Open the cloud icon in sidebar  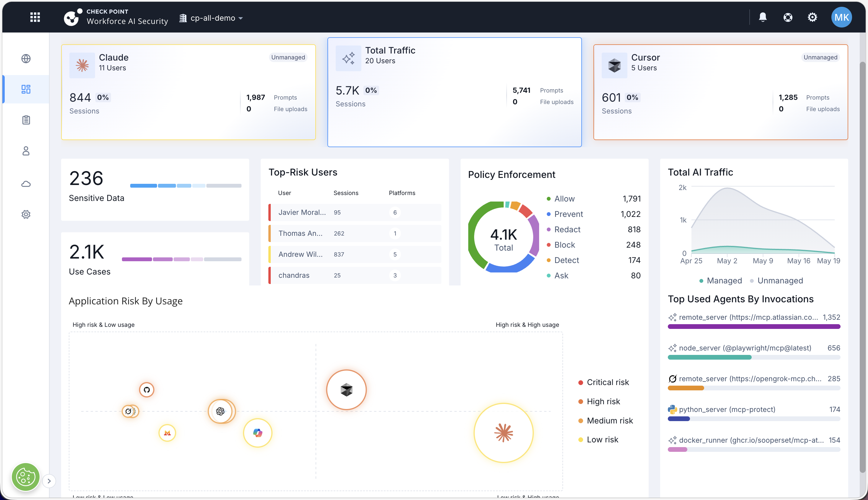[26, 184]
